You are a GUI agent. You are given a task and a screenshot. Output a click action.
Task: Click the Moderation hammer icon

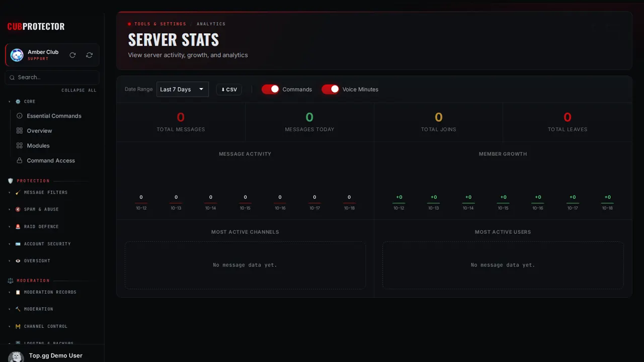[18, 309]
